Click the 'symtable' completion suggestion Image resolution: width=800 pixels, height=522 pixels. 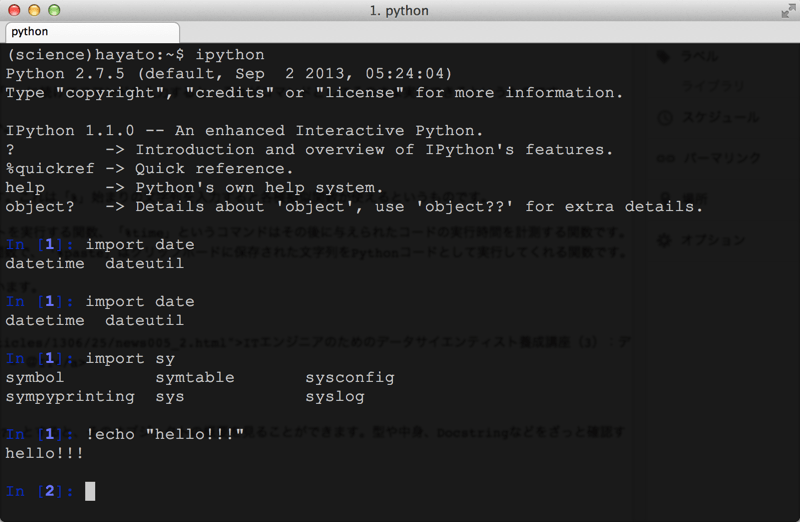click(195, 378)
